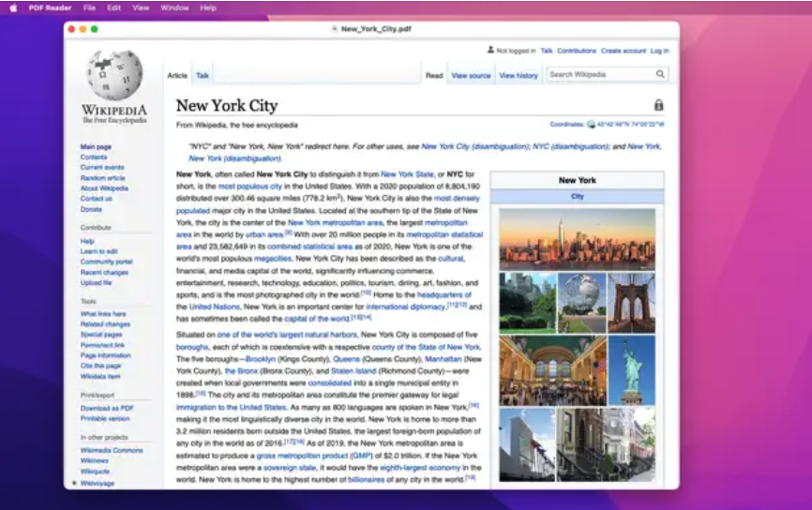812x510 pixels.
Task: Open the Contributions link
Action: click(577, 51)
